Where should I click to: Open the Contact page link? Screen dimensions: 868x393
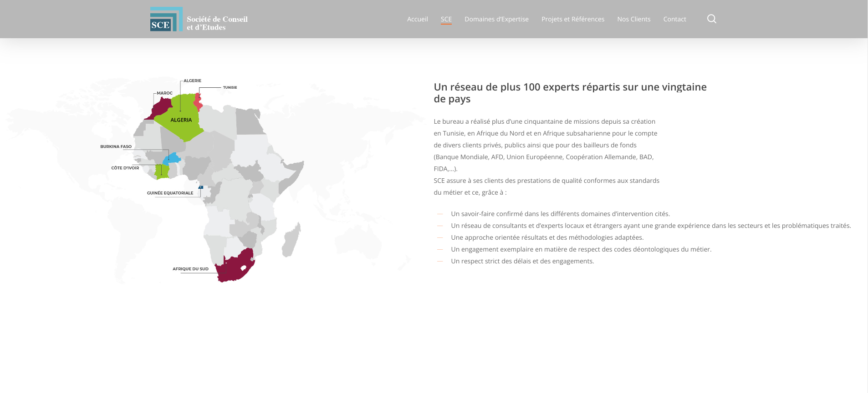click(x=674, y=19)
